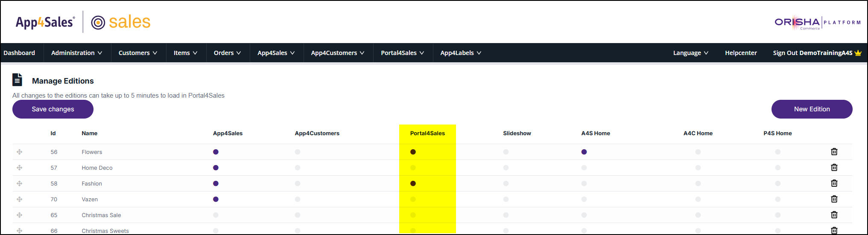Toggle Portal4Sales for Flowers edition
The width and height of the screenshot is (868, 235).
point(413,152)
